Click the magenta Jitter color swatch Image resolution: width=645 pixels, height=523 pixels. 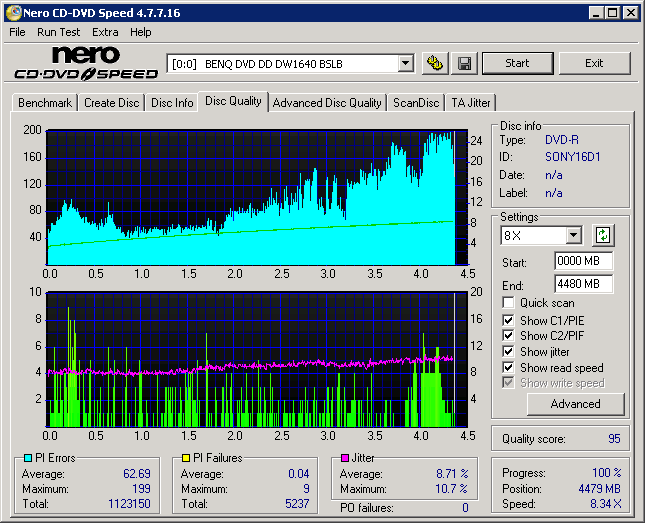346,458
